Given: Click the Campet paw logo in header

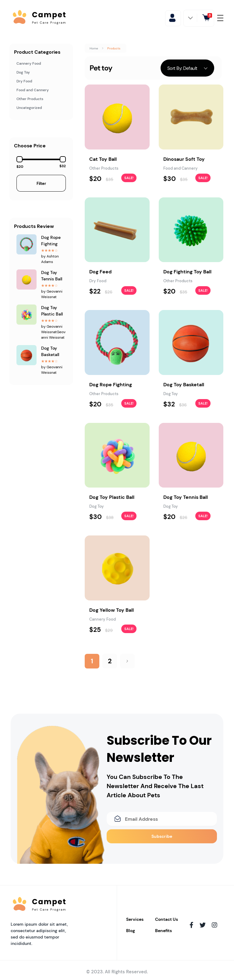Looking at the screenshot, I should coord(20,17).
